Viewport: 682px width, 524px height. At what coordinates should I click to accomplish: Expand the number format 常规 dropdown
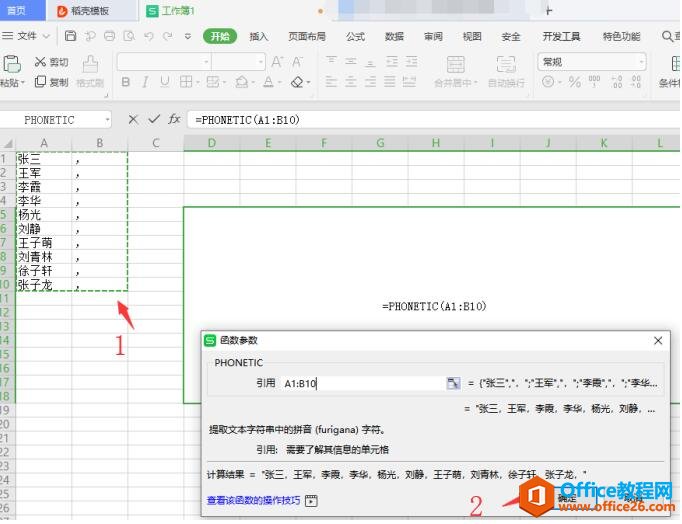[x=641, y=62]
